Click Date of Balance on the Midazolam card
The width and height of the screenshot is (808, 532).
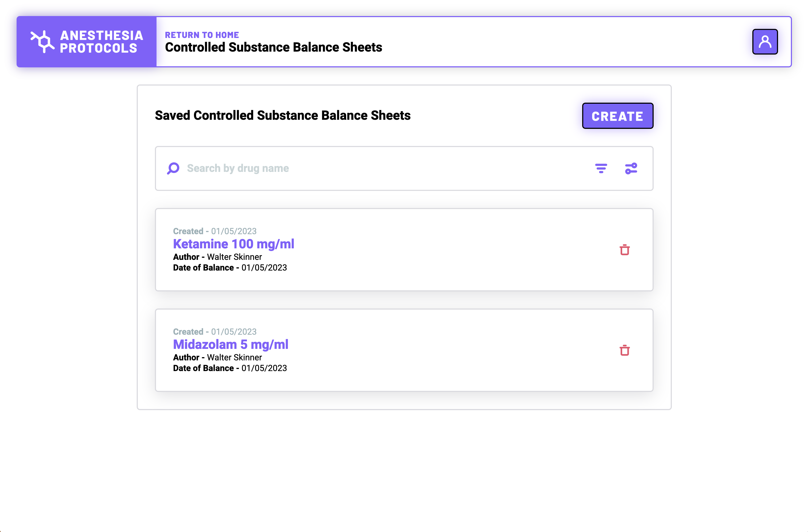pos(230,368)
